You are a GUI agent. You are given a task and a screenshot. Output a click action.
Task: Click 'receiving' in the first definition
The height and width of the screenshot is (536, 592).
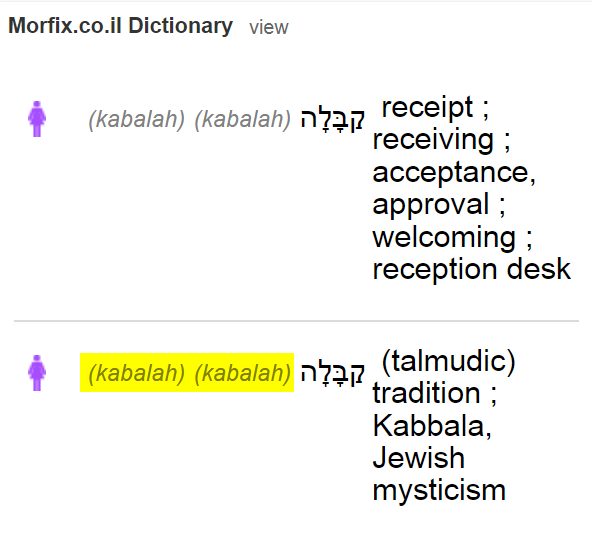433,140
